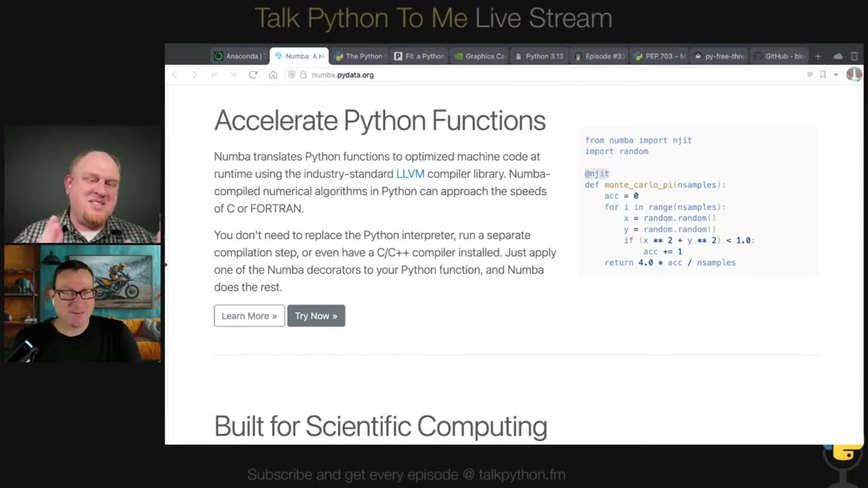This screenshot has width=868, height=488.
Task: Click the rewind double-arrow navigation icon
Action: [214, 75]
